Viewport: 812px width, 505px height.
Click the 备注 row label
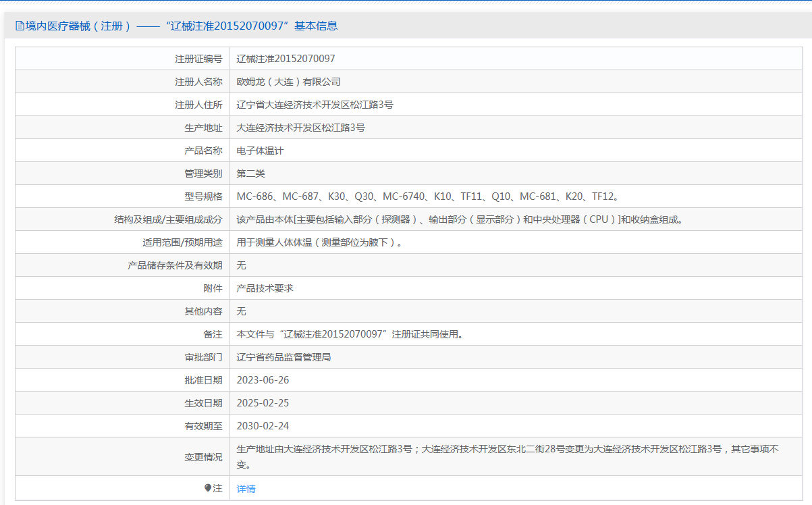tap(213, 334)
